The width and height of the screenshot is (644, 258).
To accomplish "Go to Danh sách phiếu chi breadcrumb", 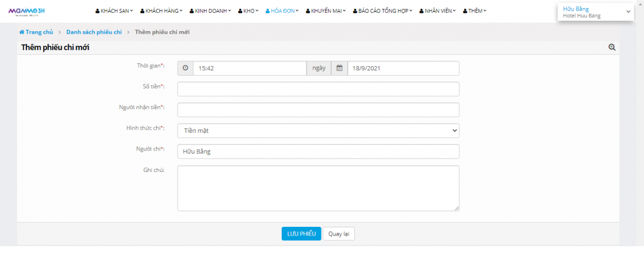I will pos(94,32).
